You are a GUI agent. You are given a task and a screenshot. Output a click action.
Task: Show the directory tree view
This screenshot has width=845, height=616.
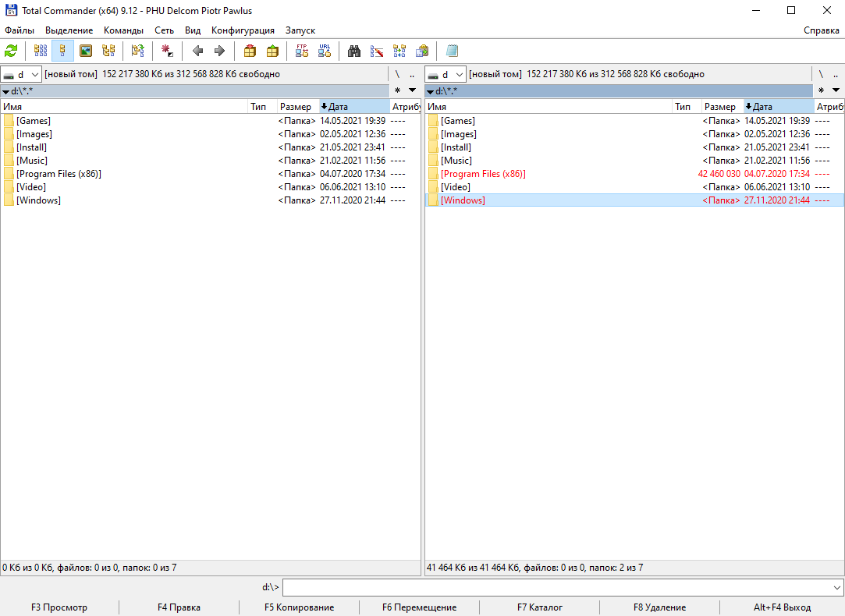(x=108, y=51)
